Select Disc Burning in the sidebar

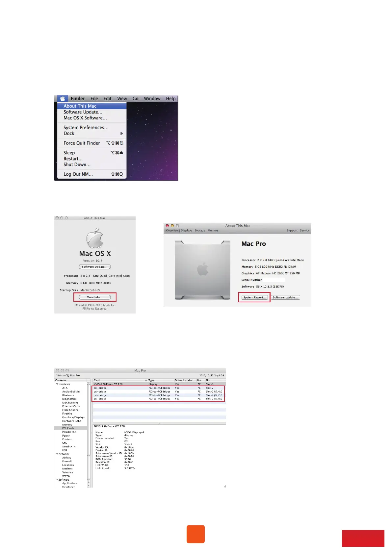coord(70,403)
